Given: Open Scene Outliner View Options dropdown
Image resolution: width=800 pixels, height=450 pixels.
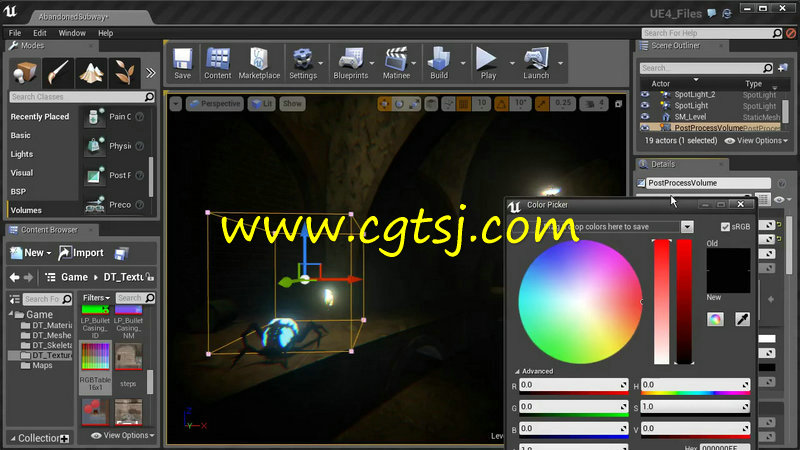Looking at the screenshot, I should pyautogui.click(x=756, y=141).
